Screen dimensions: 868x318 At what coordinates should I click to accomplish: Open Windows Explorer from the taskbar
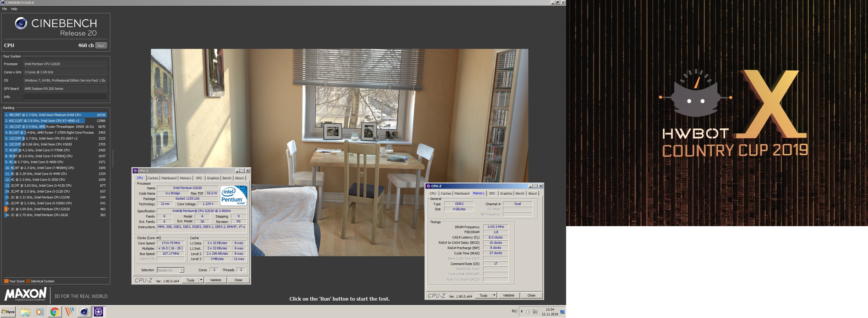25,312
